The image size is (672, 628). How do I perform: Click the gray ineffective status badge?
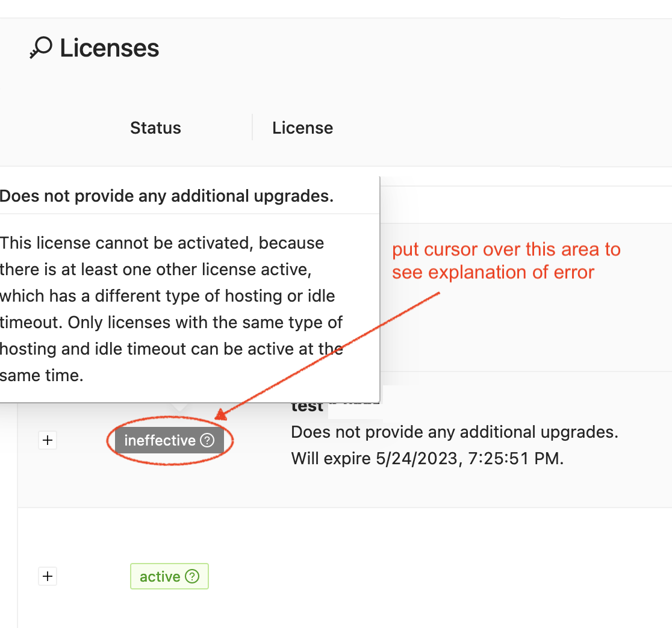coord(160,441)
